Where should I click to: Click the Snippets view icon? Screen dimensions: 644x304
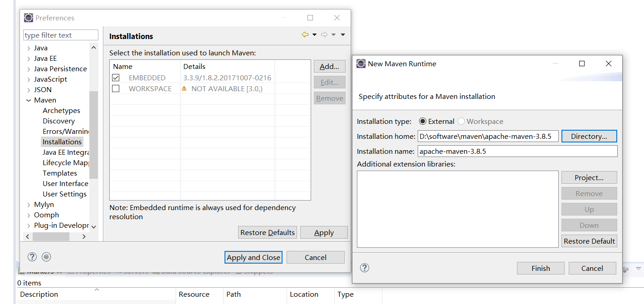point(239,271)
